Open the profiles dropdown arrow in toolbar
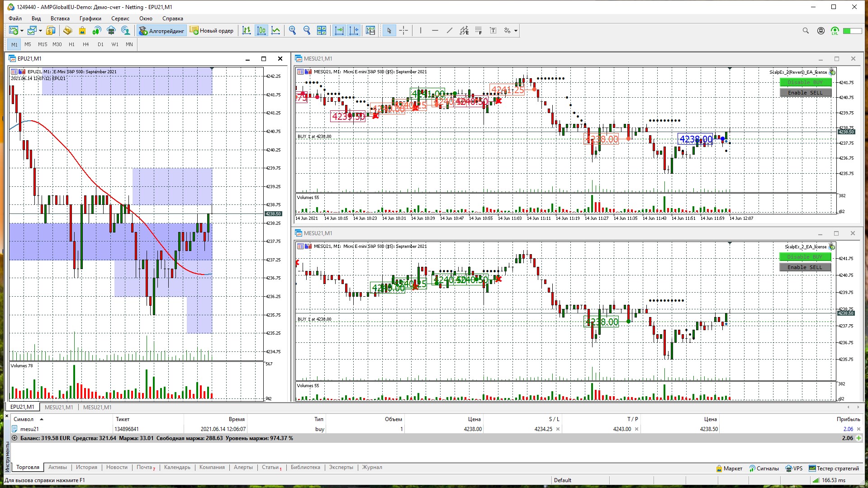 pyautogui.click(x=40, y=31)
